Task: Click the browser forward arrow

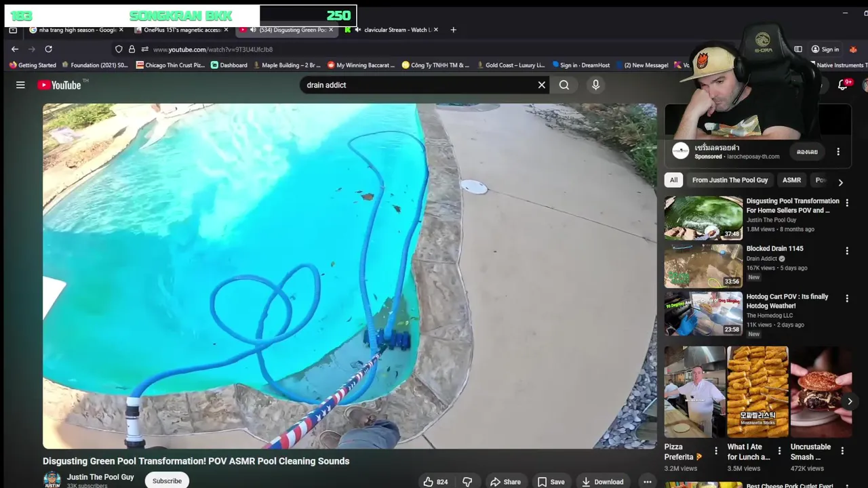Action: pyautogui.click(x=31, y=49)
